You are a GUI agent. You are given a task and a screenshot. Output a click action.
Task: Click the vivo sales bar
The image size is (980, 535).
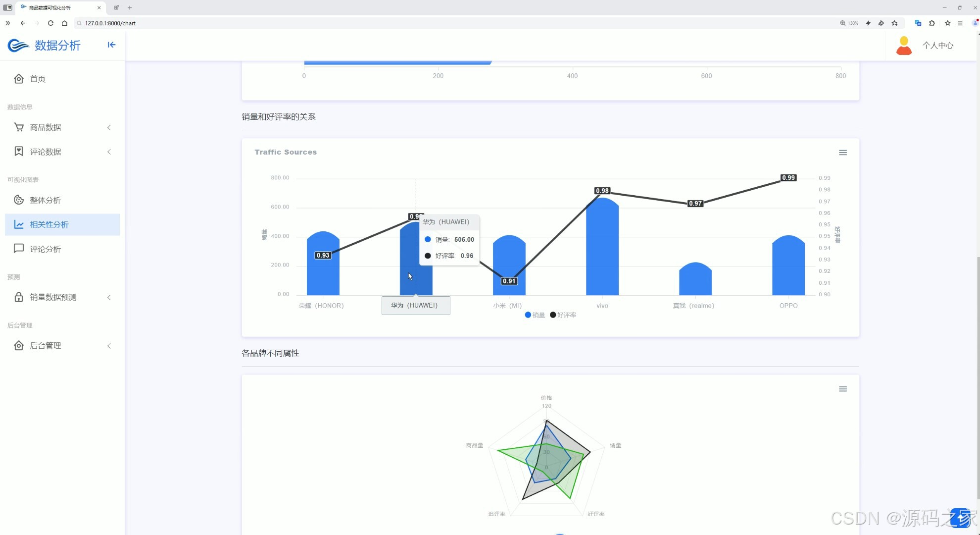tap(602, 253)
